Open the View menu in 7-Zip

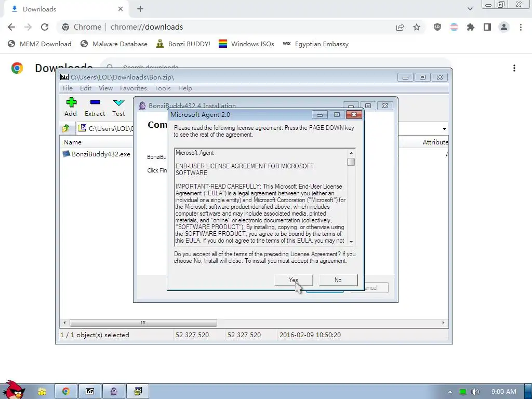(105, 88)
